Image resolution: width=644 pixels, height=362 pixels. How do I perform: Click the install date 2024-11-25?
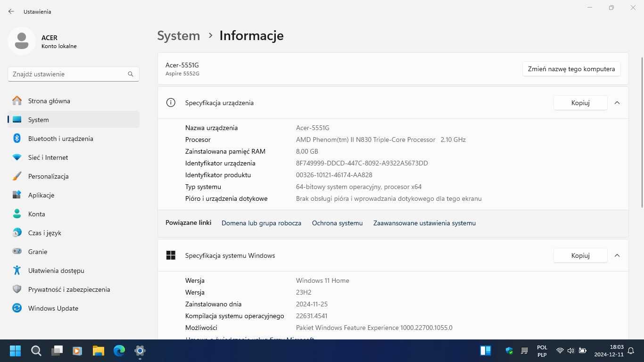[x=312, y=304]
